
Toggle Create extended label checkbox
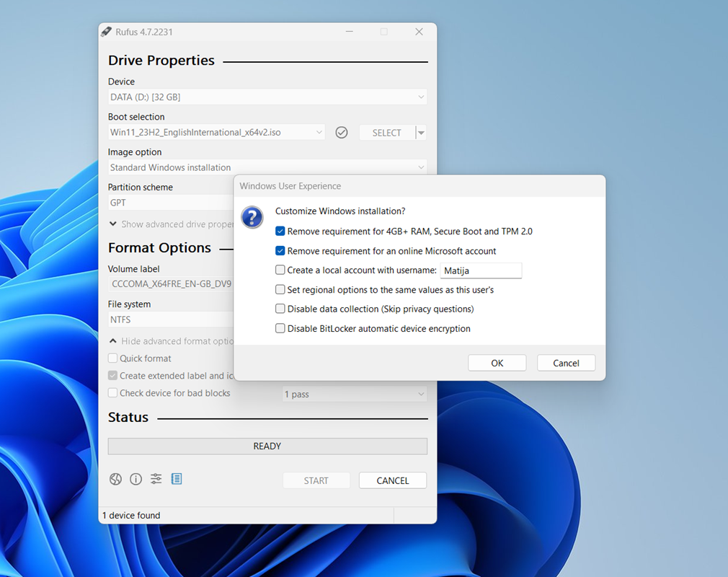pyautogui.click(x=113, y=375)
